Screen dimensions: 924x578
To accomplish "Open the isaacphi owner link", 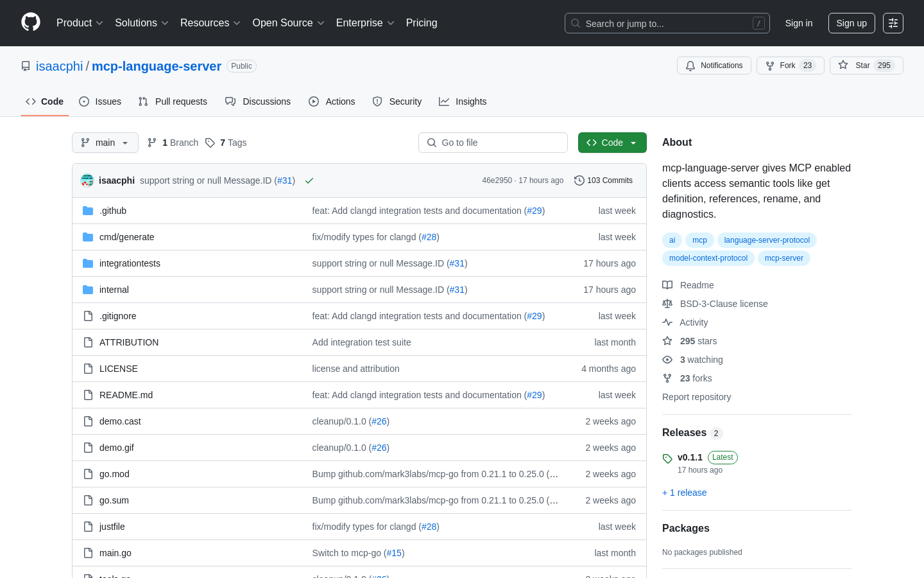I will [59, 66].
